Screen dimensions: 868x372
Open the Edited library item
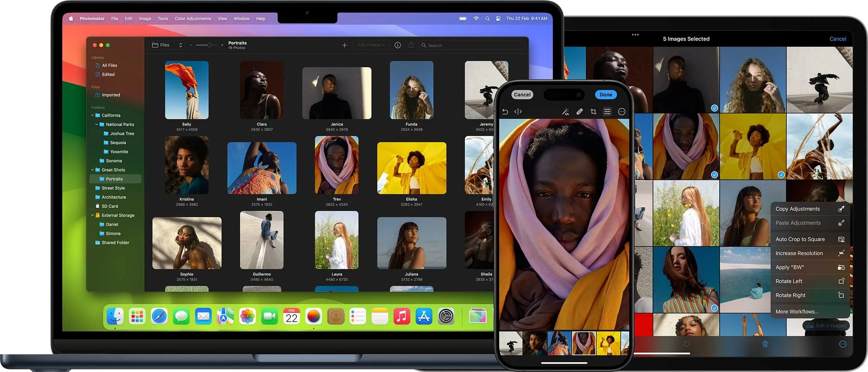[105, 74]
